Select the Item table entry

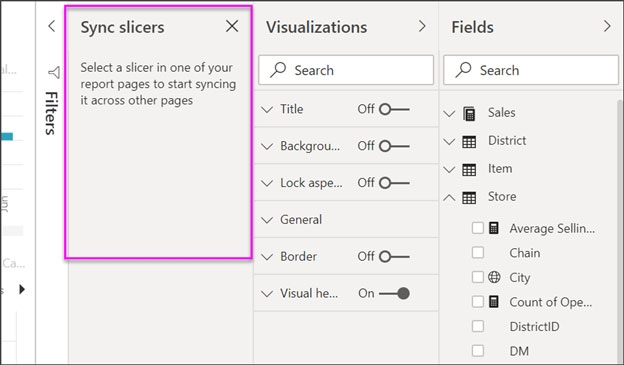coord(500,169)
